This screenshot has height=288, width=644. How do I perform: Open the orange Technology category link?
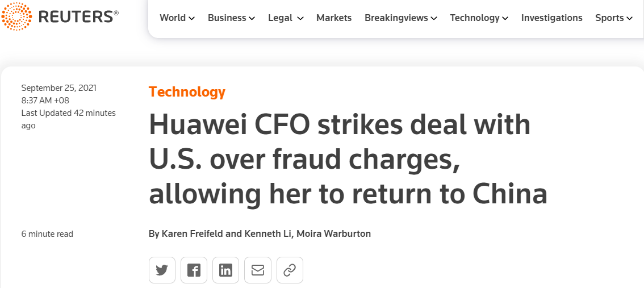coord(187,92)
